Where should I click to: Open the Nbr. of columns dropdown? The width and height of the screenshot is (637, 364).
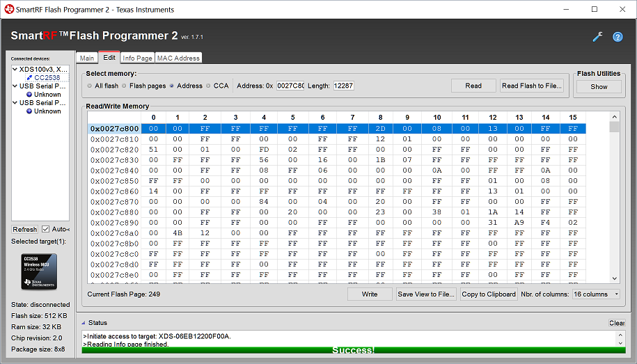(596, 294)
